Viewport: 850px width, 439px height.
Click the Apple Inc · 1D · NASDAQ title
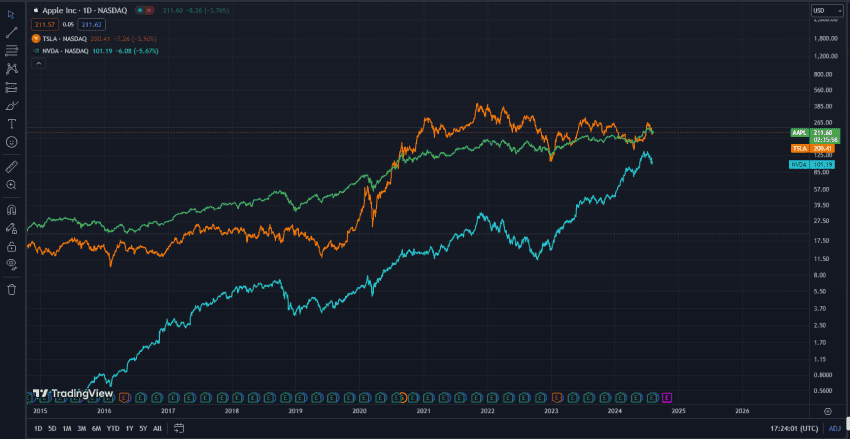85,10
